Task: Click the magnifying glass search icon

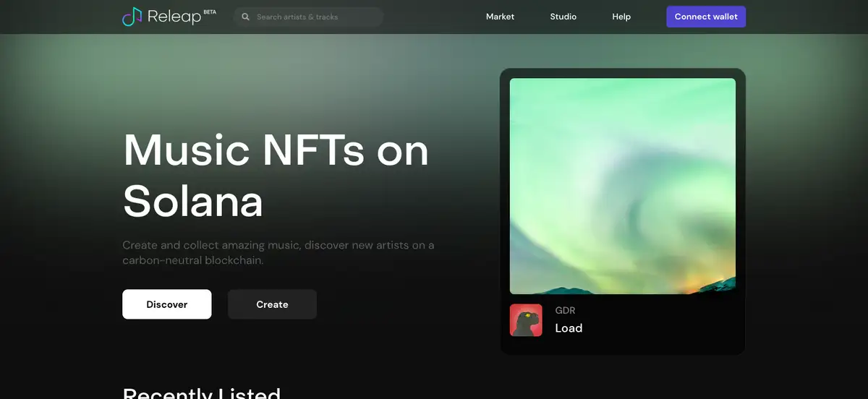Action: pyautogui.click(x=246, y=17)
